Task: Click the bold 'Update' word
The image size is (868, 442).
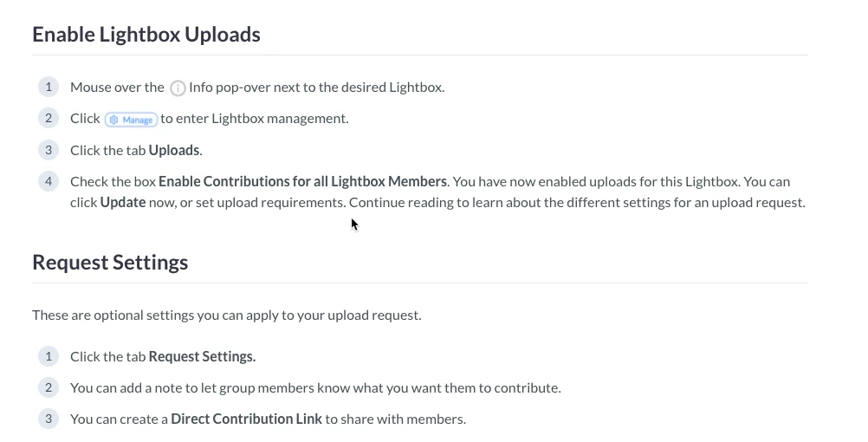Action: point(122,203)
